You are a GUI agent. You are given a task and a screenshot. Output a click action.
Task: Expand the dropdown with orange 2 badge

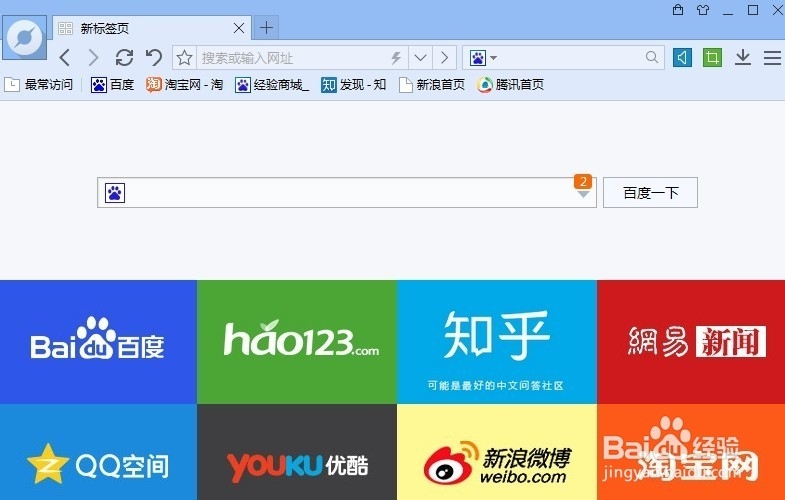coord(583,187)
